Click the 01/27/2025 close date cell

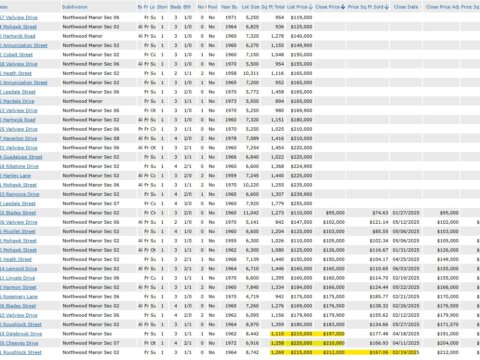click(x=406, y=213)
